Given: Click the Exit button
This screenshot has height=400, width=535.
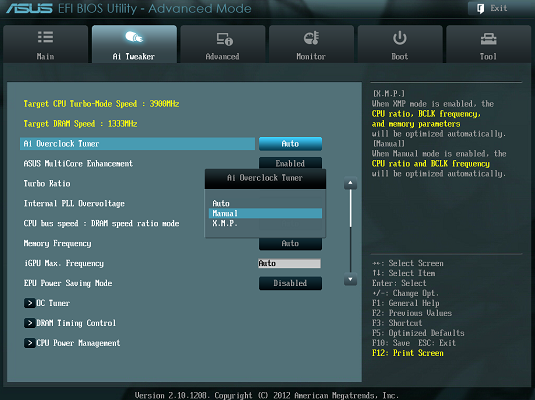Looking at the screenshot, I should click(493, 9).
